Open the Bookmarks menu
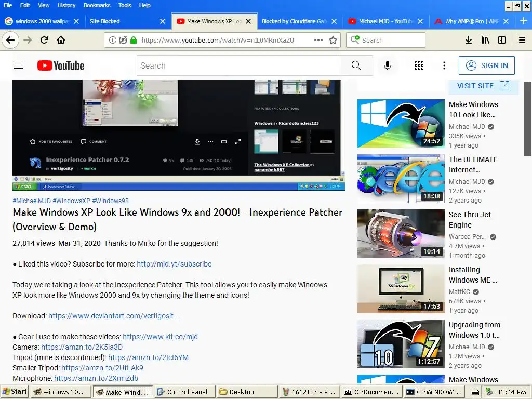 tap(97, 5)
